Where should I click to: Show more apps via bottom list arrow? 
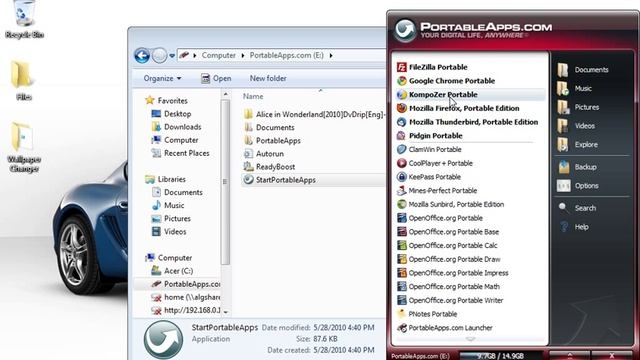point(470,339)
